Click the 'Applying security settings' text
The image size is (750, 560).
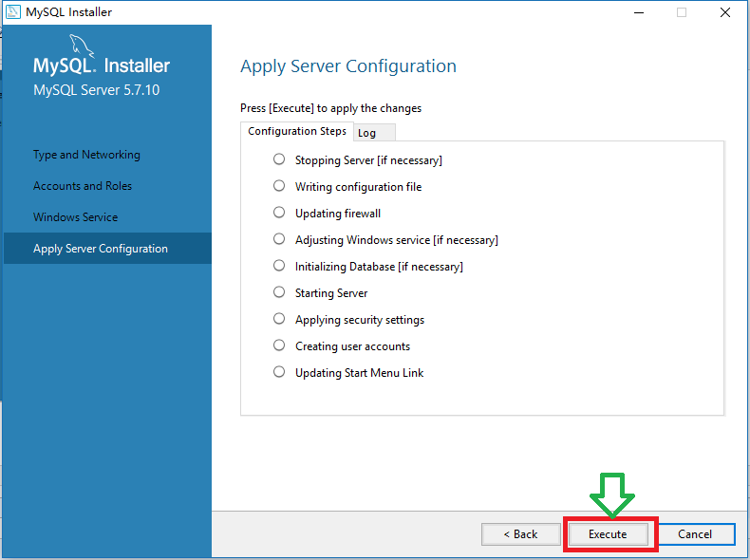pyautogui.click(x=360, y=320)
